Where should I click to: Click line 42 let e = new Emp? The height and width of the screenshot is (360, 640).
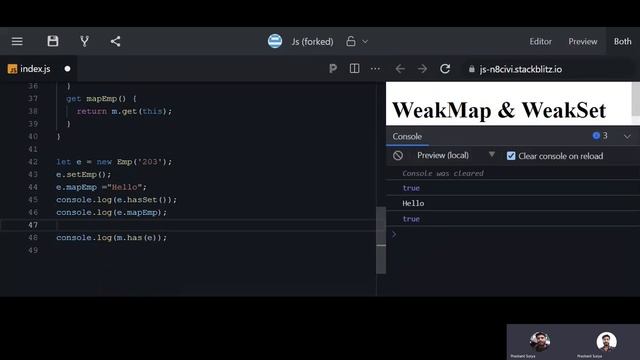click(x=114, y=162)
